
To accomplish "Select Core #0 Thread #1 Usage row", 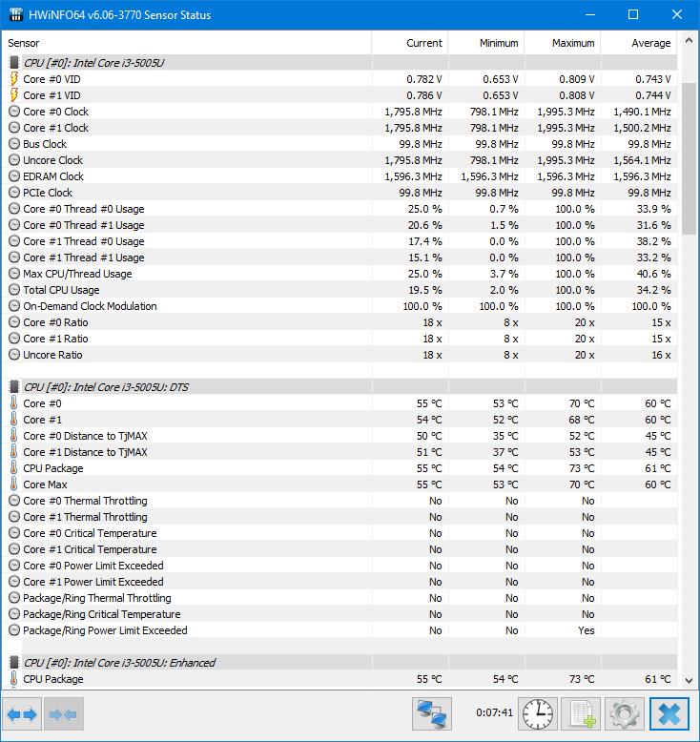I will pyautogui.click(x=340, y=225).
